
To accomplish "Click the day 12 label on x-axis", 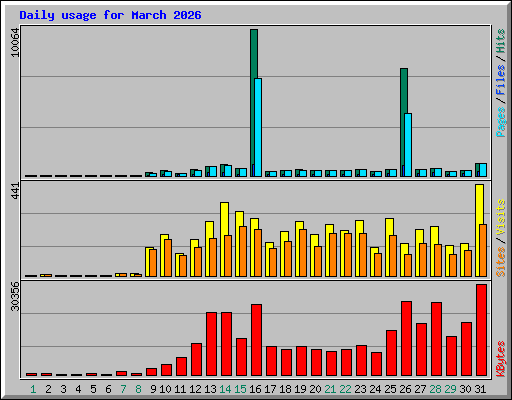I will pos(195,389).
